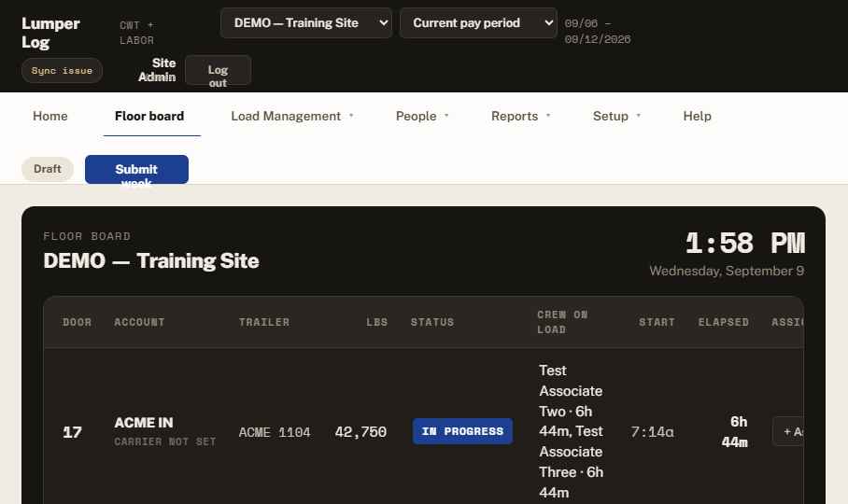Viewport: 848px width, 504px height.
Task: Click the STATUS column header
Action: pos(432,322)
